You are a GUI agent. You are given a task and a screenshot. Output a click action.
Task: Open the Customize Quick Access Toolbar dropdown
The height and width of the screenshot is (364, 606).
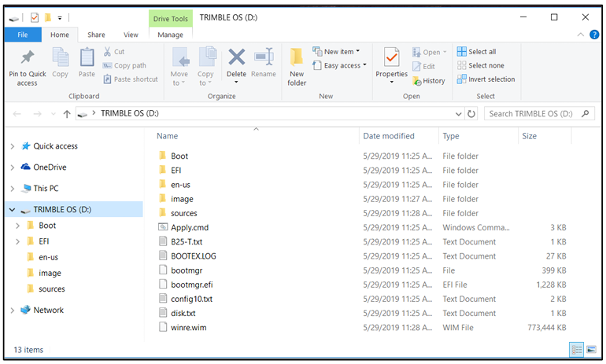pos(60,18)
